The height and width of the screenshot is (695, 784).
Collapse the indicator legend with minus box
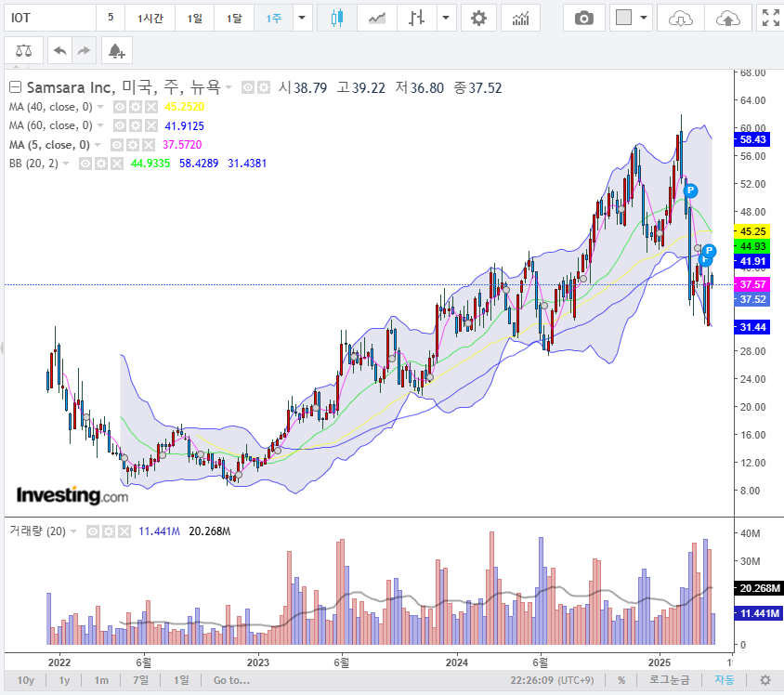coord(16,88)
